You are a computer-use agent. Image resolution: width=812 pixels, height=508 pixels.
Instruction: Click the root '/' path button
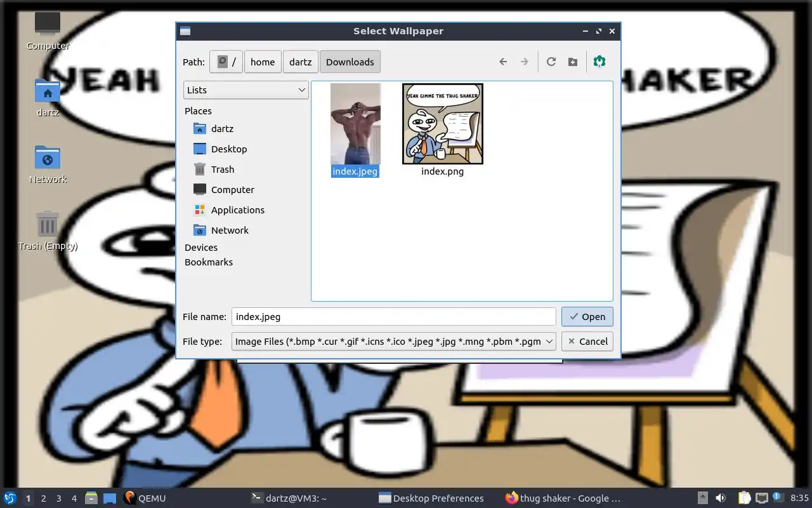point(226,62)
